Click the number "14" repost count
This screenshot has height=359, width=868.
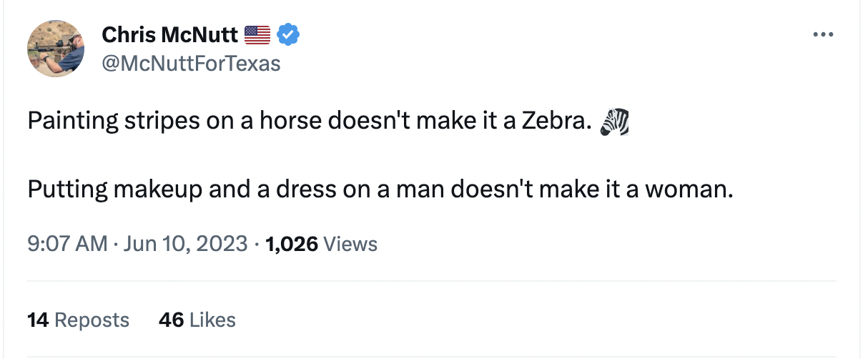(37, 320)
